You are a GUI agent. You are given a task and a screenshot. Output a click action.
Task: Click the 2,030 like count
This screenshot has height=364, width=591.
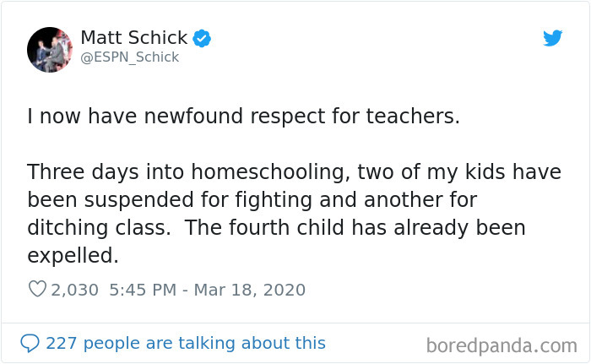point(75,290)
